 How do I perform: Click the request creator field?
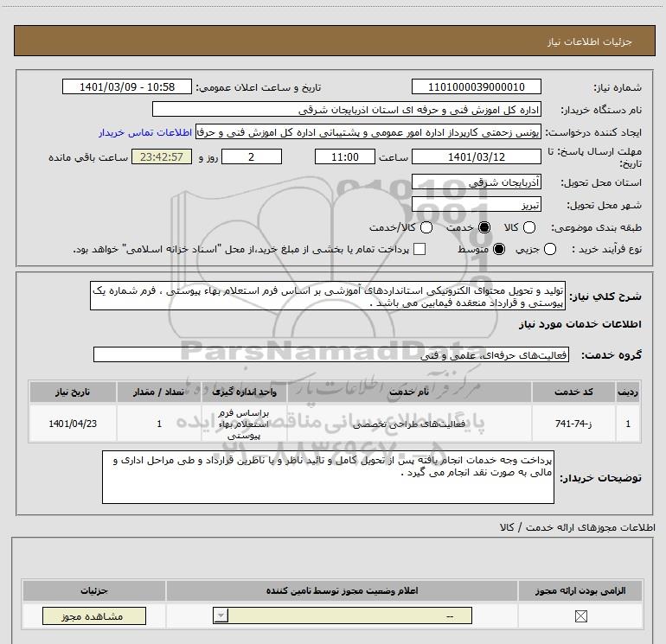pyautogui.click(x=368, y=132)
